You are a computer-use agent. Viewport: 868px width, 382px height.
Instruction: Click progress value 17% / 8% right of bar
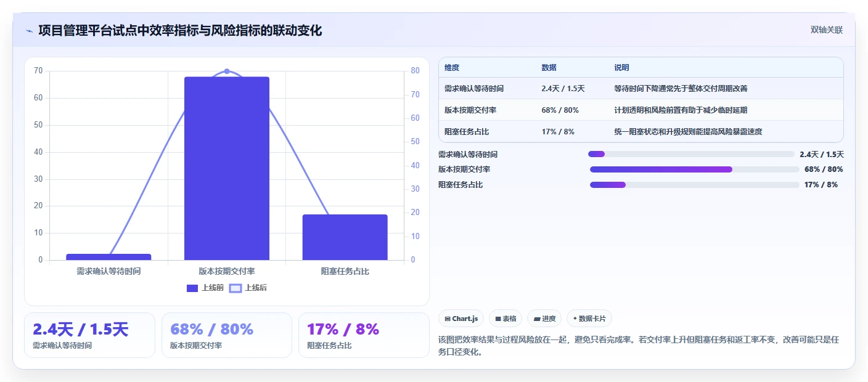821,184
